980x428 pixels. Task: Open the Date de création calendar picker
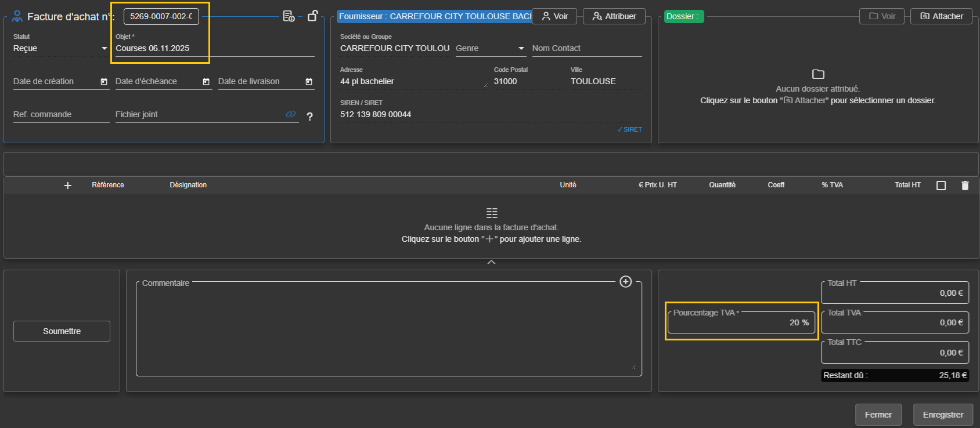click(104, 82)
